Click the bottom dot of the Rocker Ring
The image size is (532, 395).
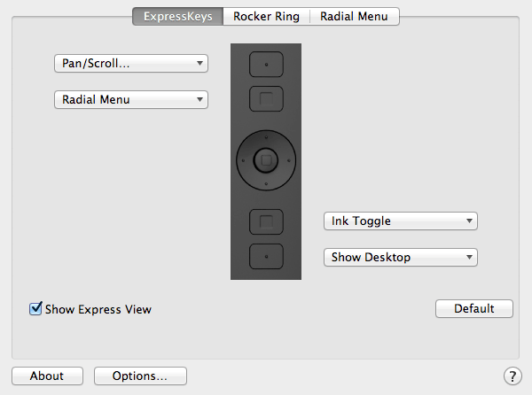266,183
